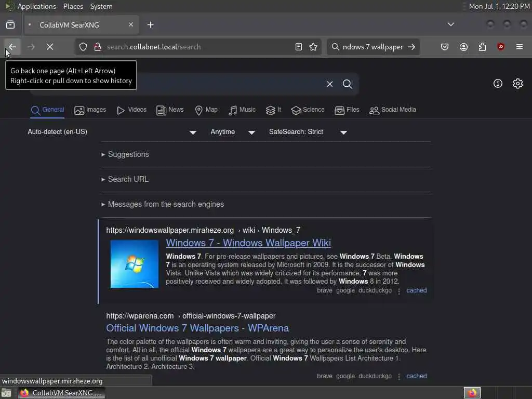Submit browser search with the arrow
The height and width of the screenshot is (399, 532).
411,47
